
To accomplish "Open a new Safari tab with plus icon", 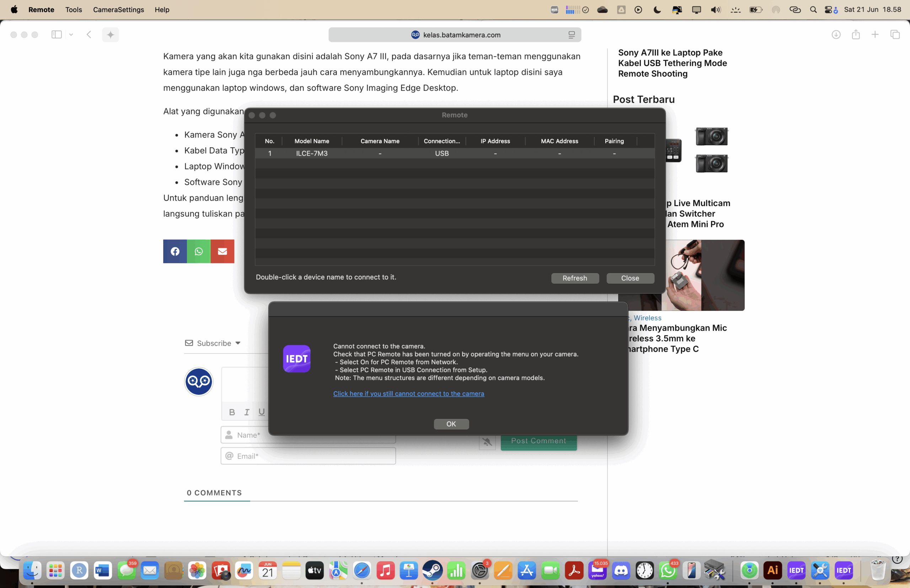I will 875,35.
